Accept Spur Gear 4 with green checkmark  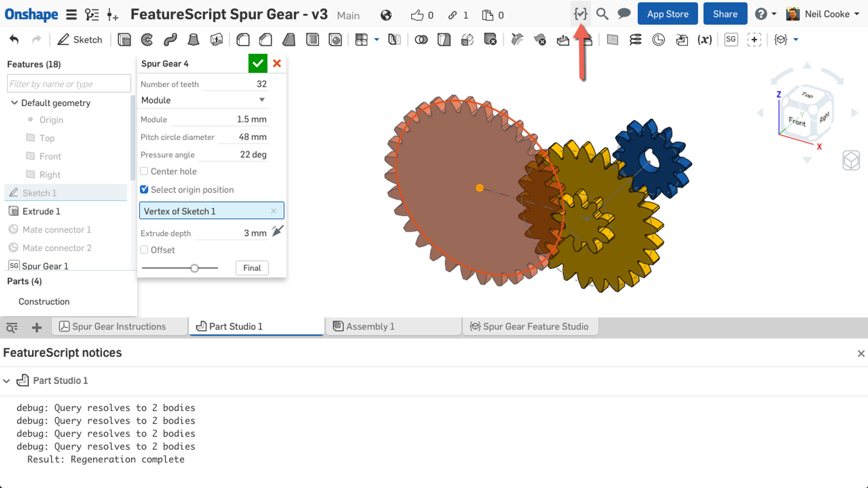click(258, 63)
